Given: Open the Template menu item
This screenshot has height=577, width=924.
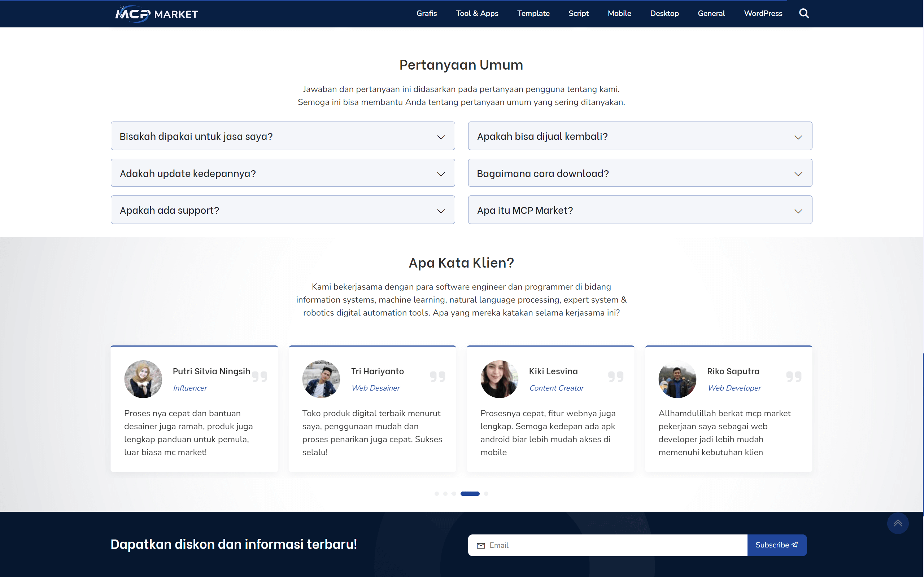Looking at the screenshot, I should tap(533, 13).
